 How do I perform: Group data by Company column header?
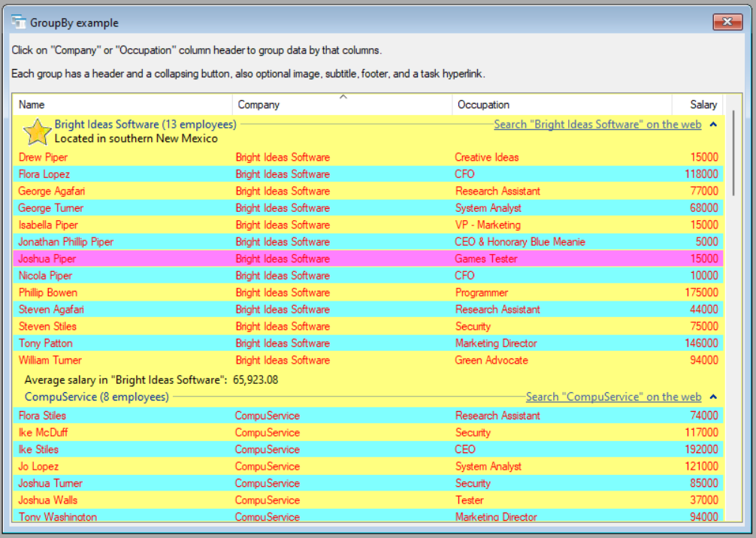pyautogui.click(x=342, y=104)
